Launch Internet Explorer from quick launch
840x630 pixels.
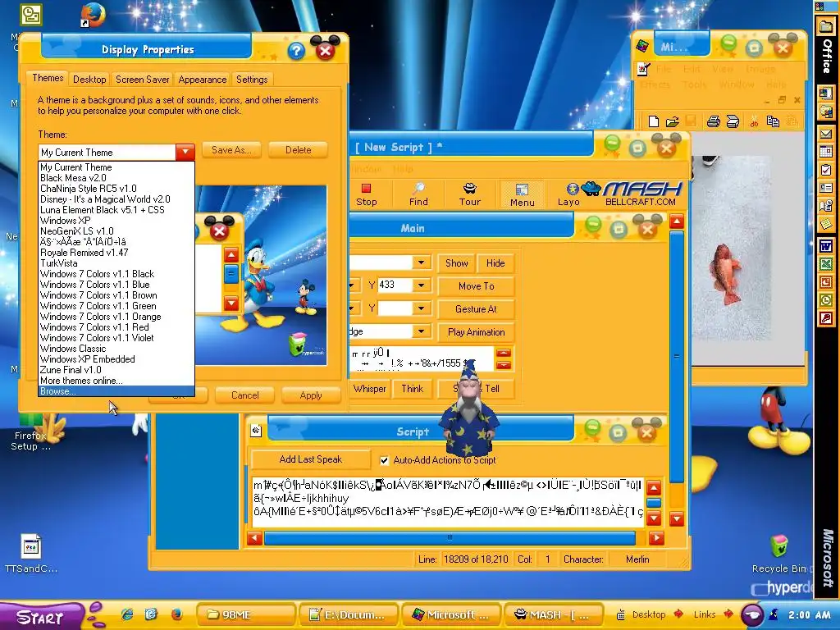(127, 614)
